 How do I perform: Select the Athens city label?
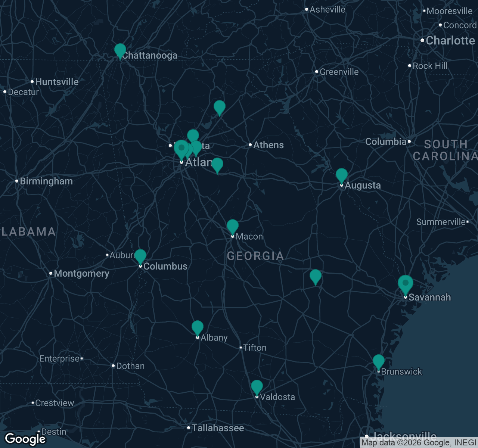[269, 145]
